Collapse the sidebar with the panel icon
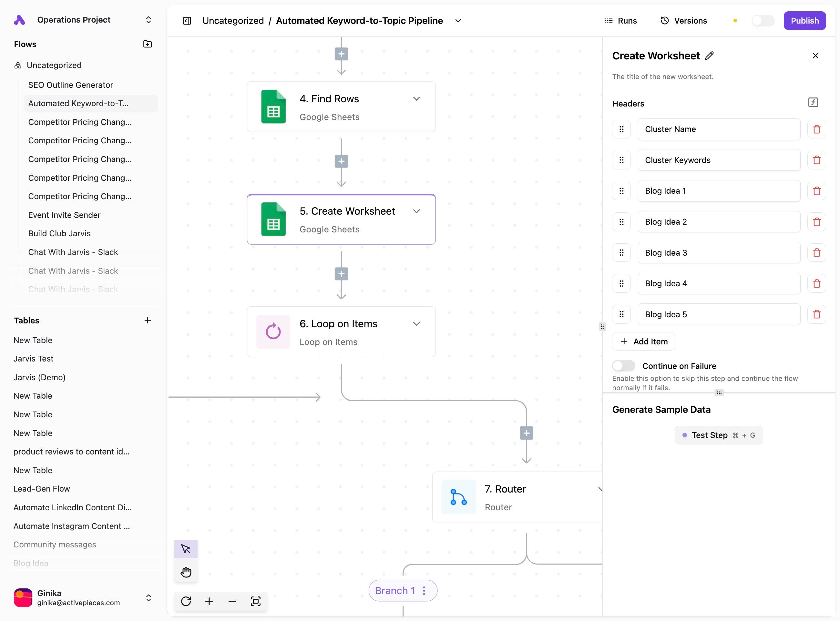 pyautogui.click(x=187, y=21)
